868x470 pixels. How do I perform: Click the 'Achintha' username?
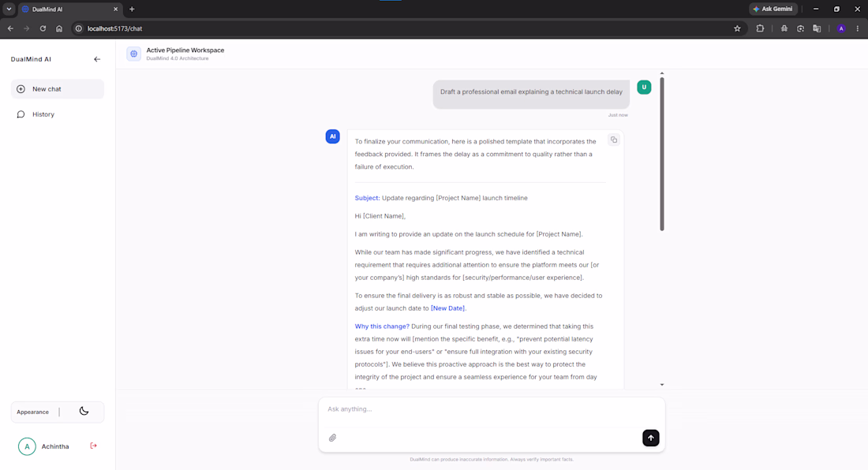[x=55, y=446]
